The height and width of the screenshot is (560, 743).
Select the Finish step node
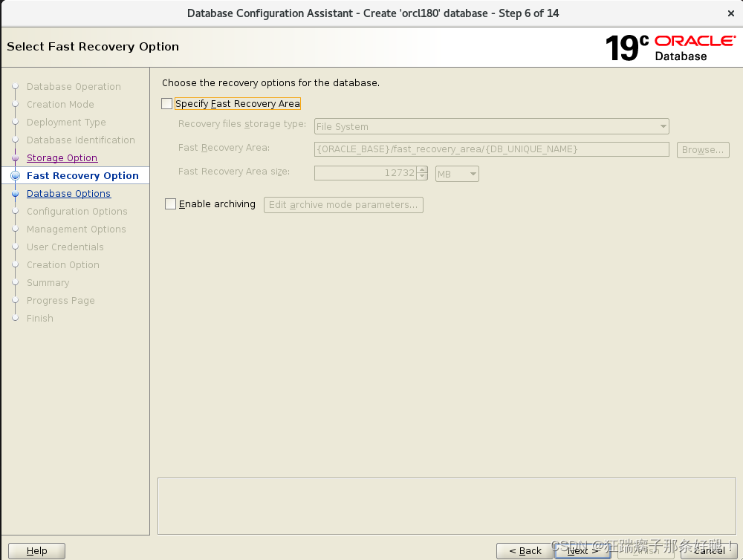tap(39, 318)
